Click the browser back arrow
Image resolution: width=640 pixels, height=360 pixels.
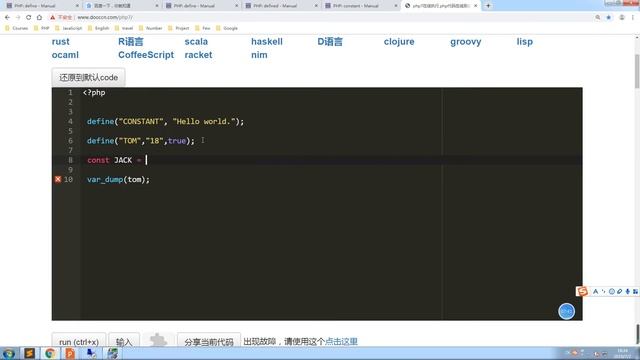tap(7, 17)
